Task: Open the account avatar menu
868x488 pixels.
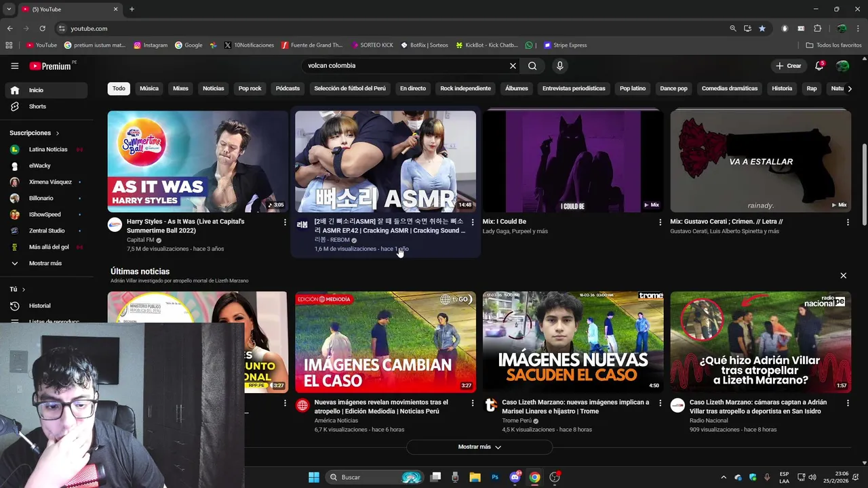Action: click(x=842, y=66)
